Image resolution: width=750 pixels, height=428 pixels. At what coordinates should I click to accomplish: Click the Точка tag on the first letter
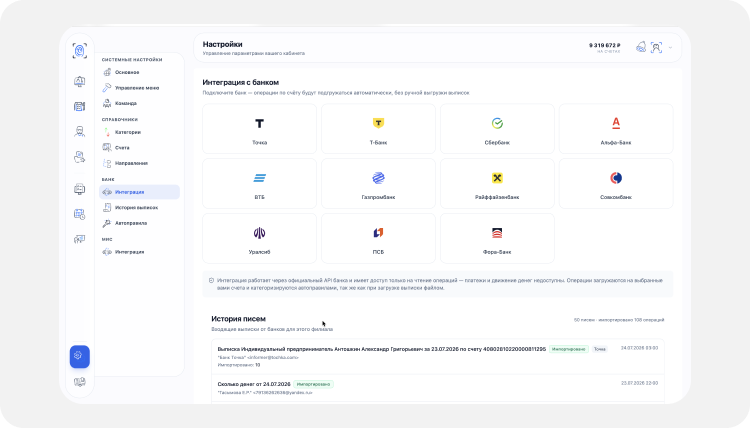coord(600,349)
